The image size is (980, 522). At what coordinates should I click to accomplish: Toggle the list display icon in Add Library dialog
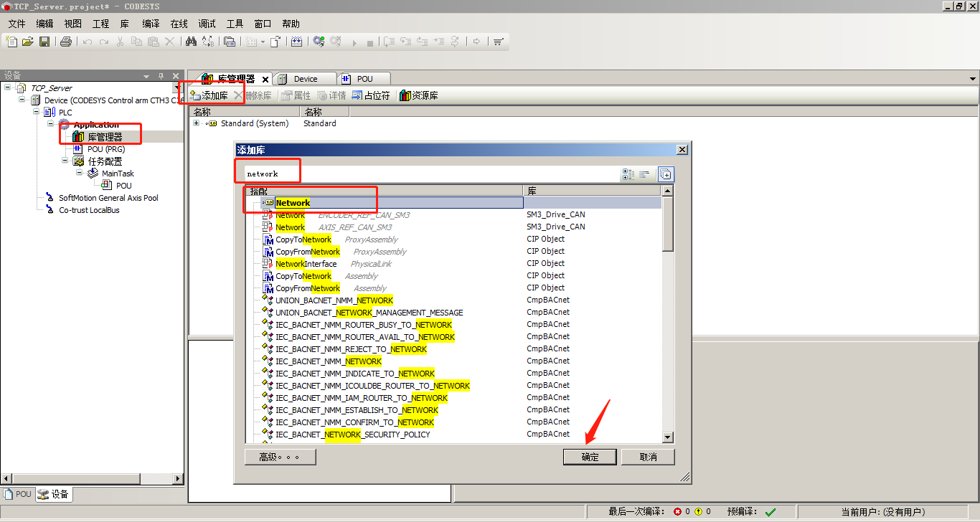click(x=644, y=174)
